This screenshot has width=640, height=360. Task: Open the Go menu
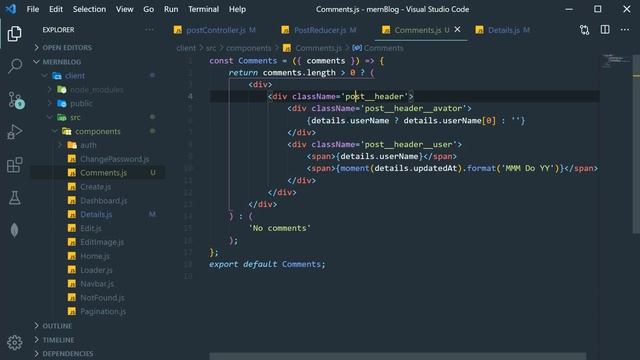click(x=149, y=9)
